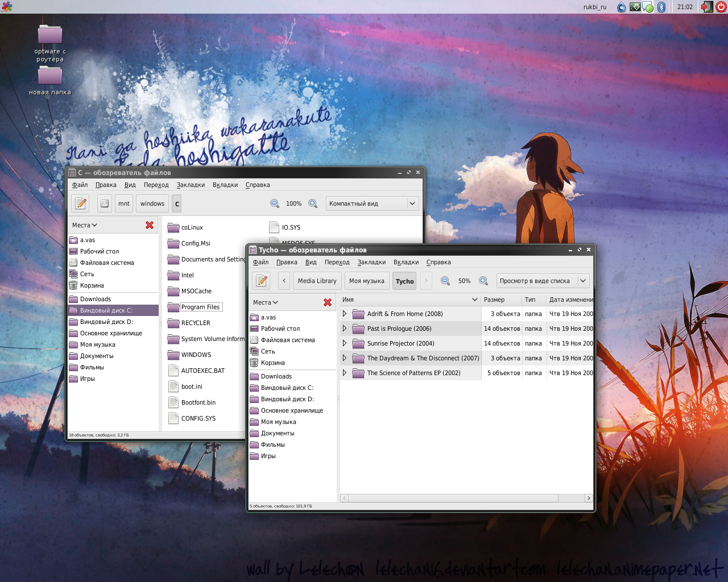The height and width of the screenshot is (582, 728).
Task: Zoom in in the Tycho window
Action: point(483,281)
